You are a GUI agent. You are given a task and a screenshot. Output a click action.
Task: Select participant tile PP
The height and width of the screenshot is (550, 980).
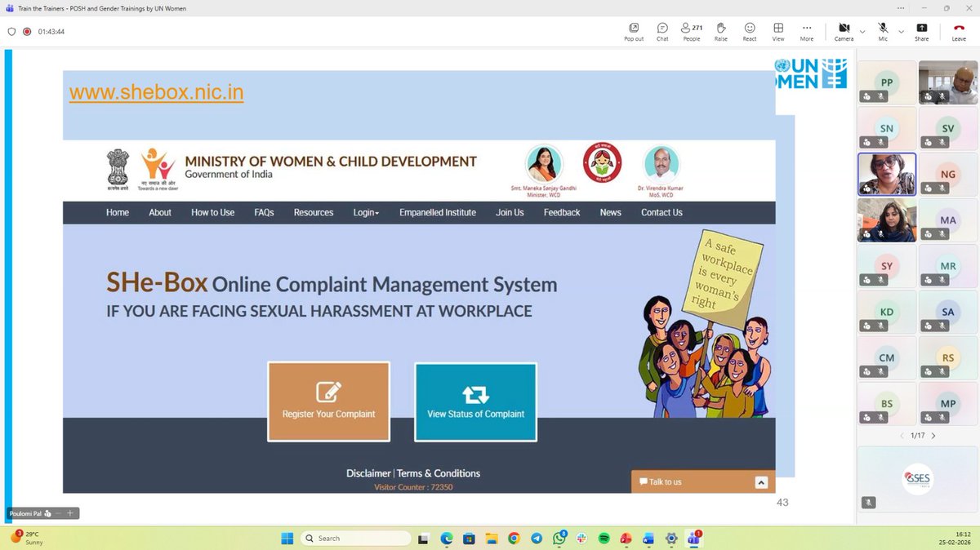click(887, 82)
